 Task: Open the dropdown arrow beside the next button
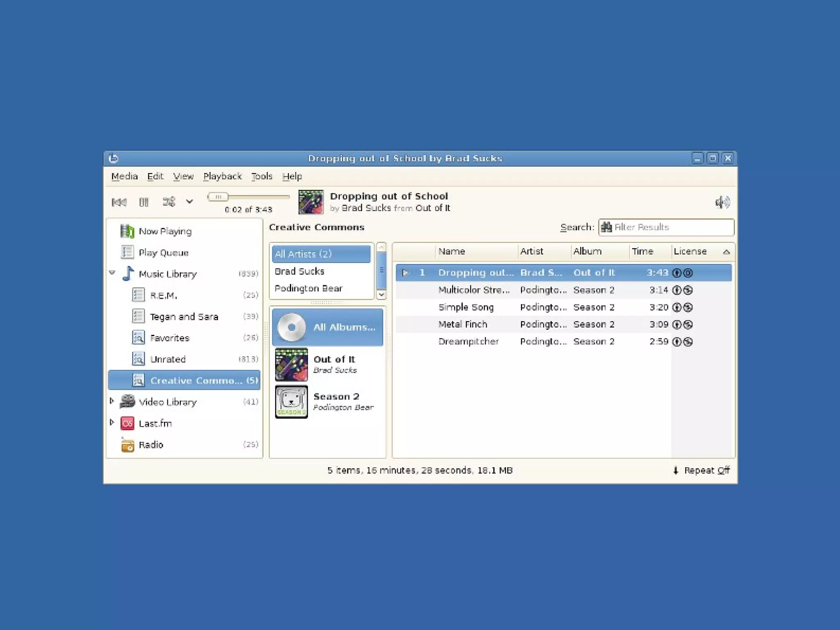pos(189,202)
